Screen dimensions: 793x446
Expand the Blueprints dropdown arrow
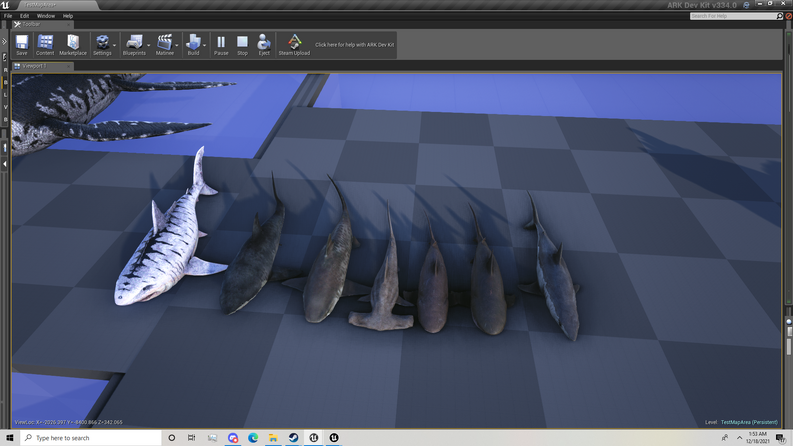tap(148, 45)
